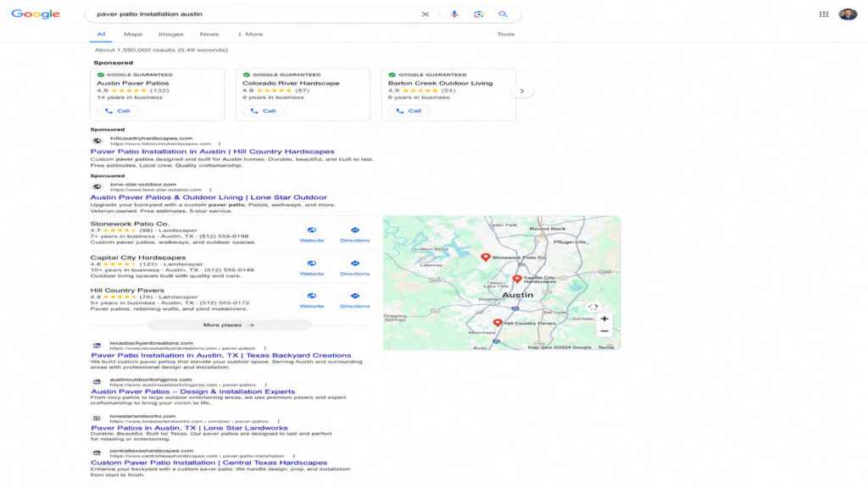Click Hill Country Pavers map pin
Screen dimensions: 868x488
(498, 323)
